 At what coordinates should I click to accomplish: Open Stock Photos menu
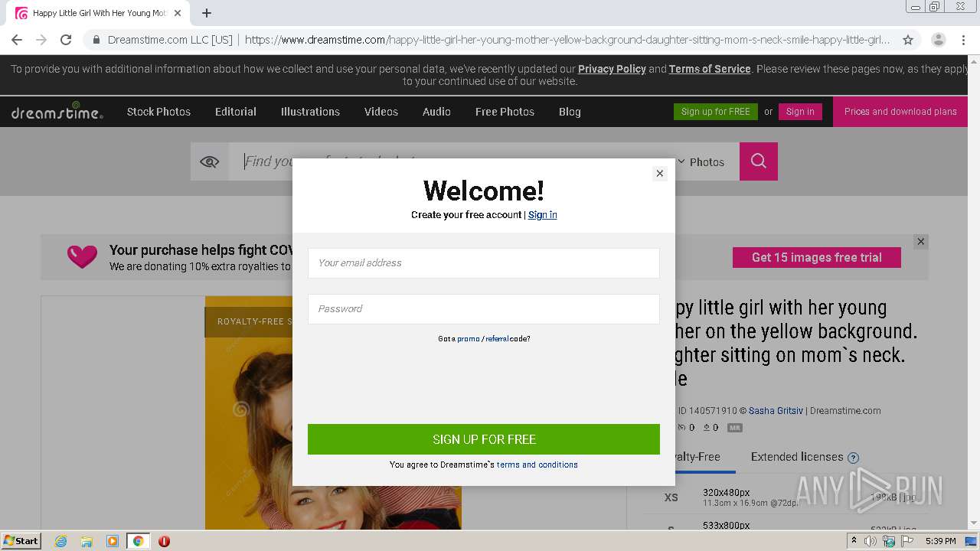pos(158,112)
